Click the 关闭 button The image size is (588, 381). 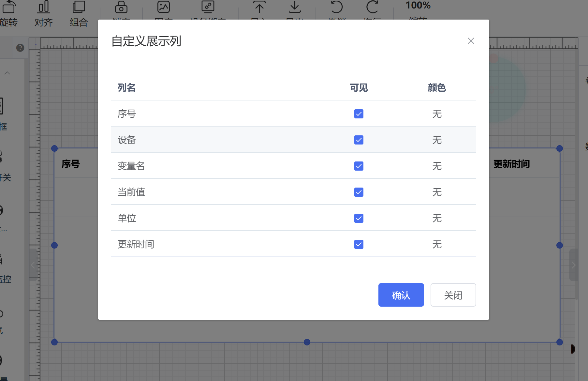click(453, 295)
